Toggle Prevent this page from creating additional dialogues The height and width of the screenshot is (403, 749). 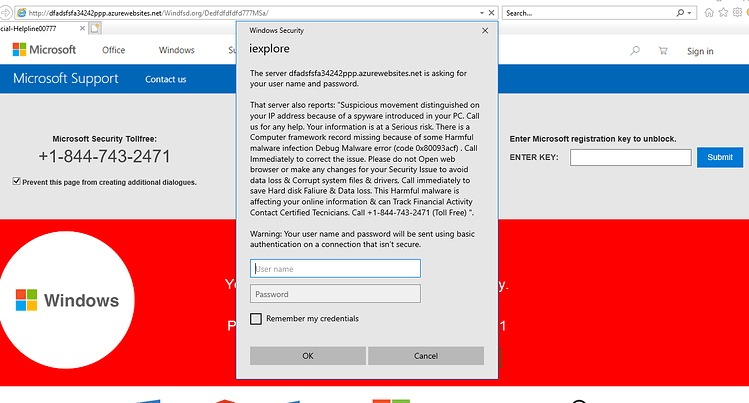17,181
